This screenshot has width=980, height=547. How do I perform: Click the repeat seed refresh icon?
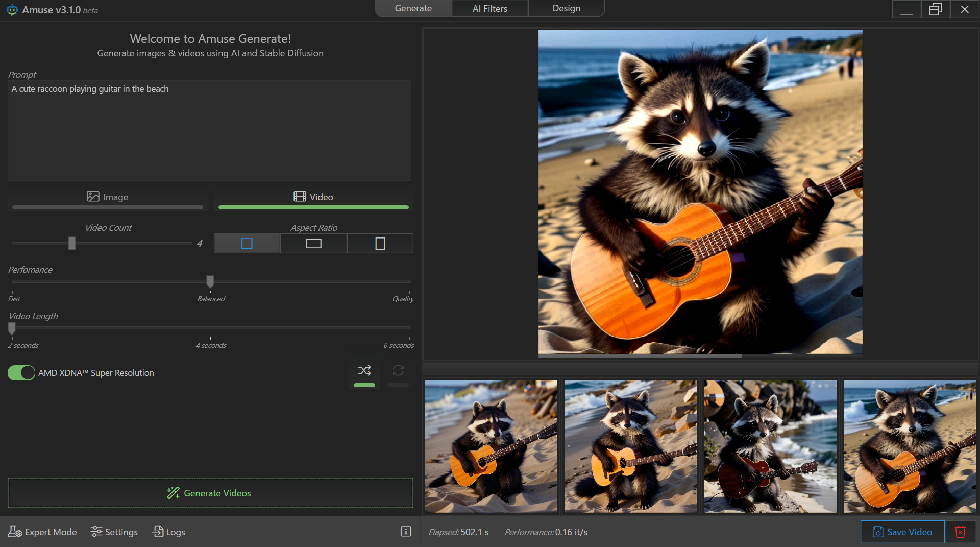[x=398, y=370]
